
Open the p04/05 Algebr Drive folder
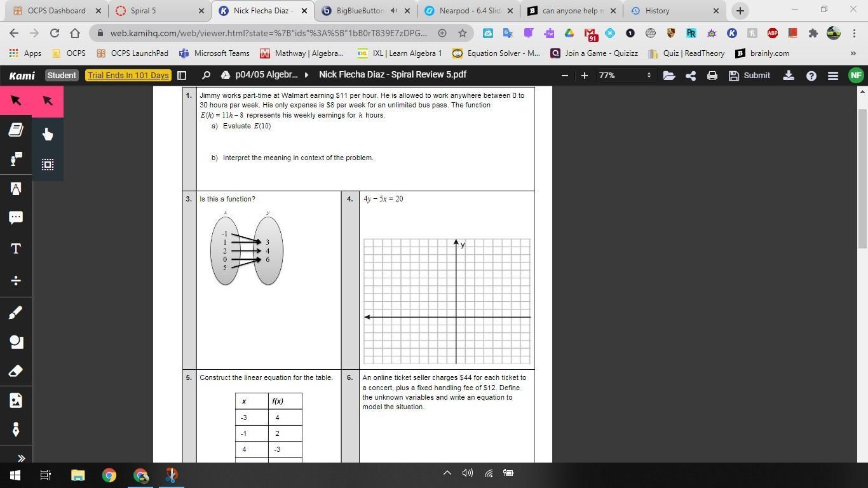[259, 75]
